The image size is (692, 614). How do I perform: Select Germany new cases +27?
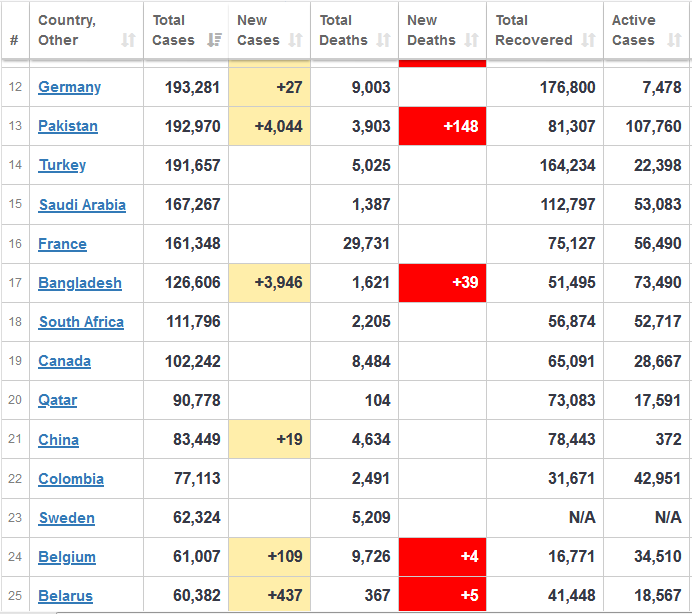click(x=290, y=87)
